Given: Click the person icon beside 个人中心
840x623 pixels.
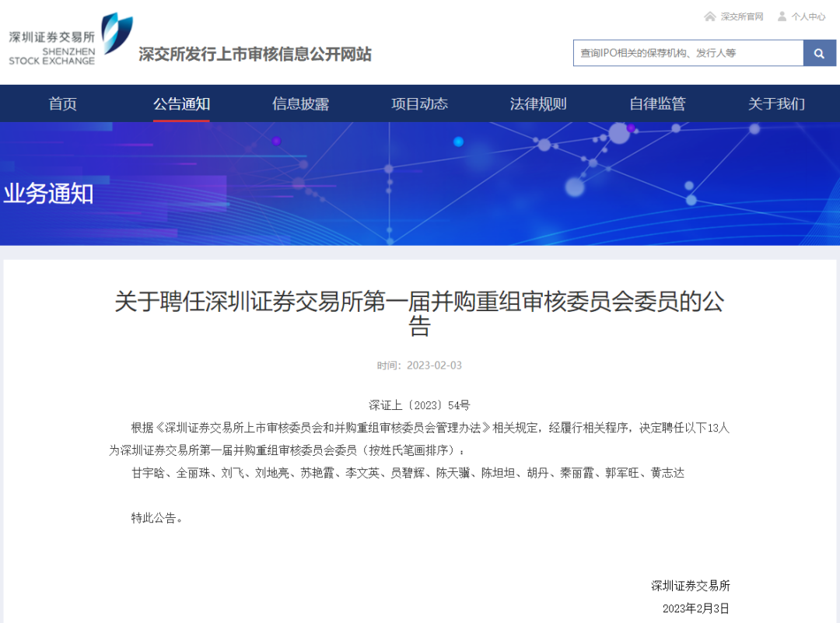Looking at the screenshot, I should tap(782, 16).
